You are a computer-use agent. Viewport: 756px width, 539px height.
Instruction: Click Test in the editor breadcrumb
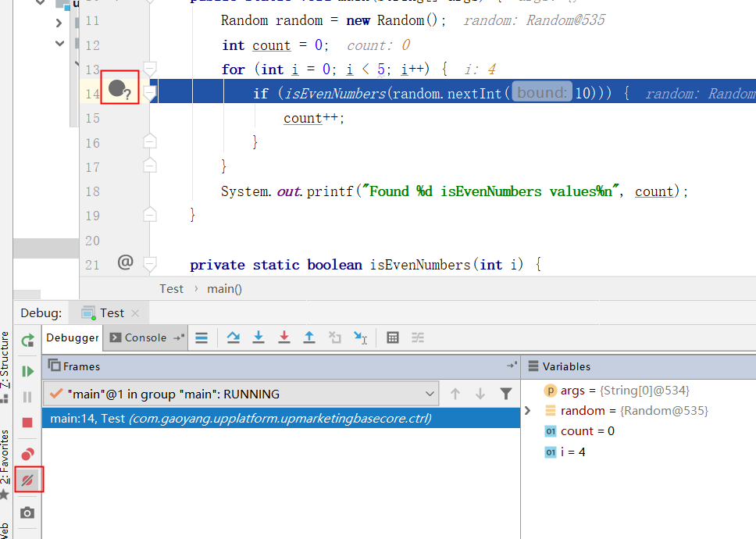click(172, 289)
